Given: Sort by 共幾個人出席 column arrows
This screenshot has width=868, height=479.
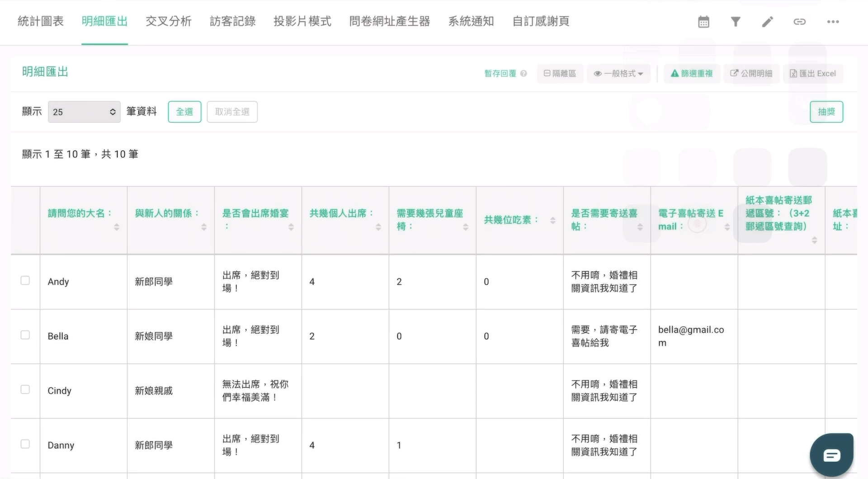Looking at the screenshot, I should [x=378, y=227].
